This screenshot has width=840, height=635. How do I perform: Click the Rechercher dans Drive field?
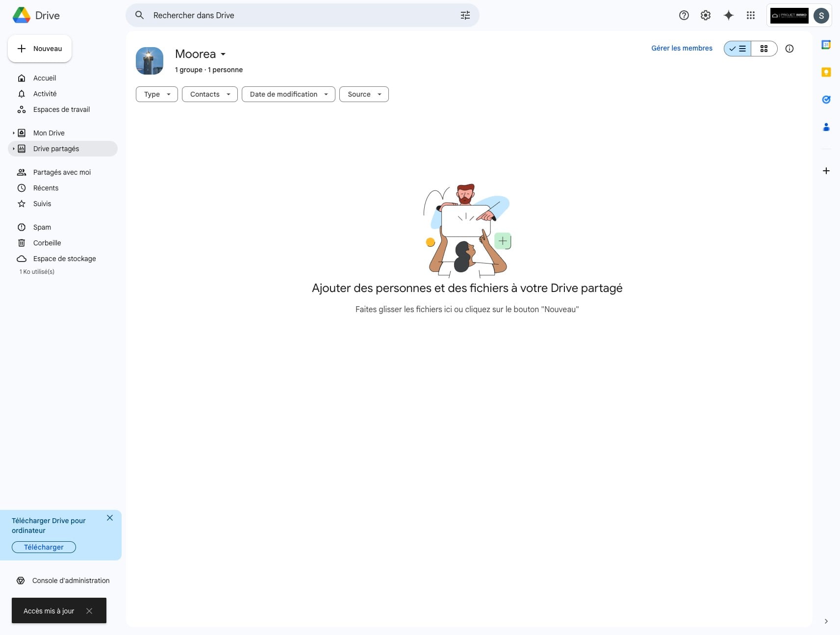coord(294,15)
